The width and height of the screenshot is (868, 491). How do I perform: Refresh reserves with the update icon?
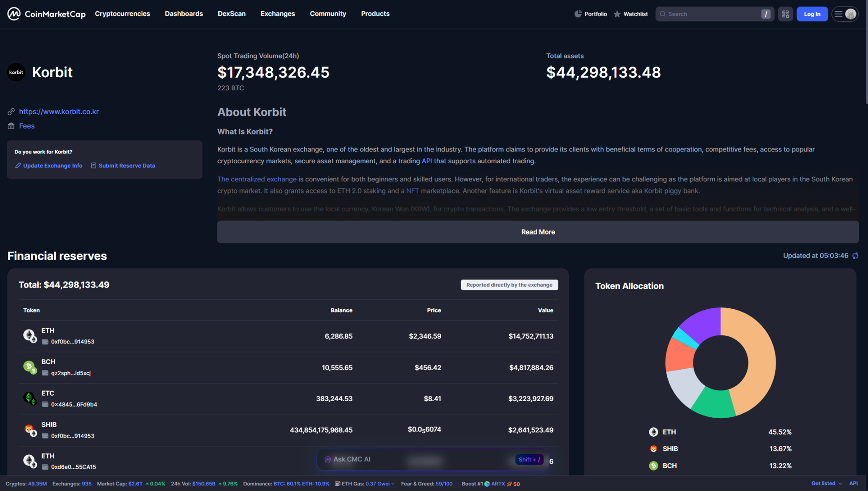point(855,256)
